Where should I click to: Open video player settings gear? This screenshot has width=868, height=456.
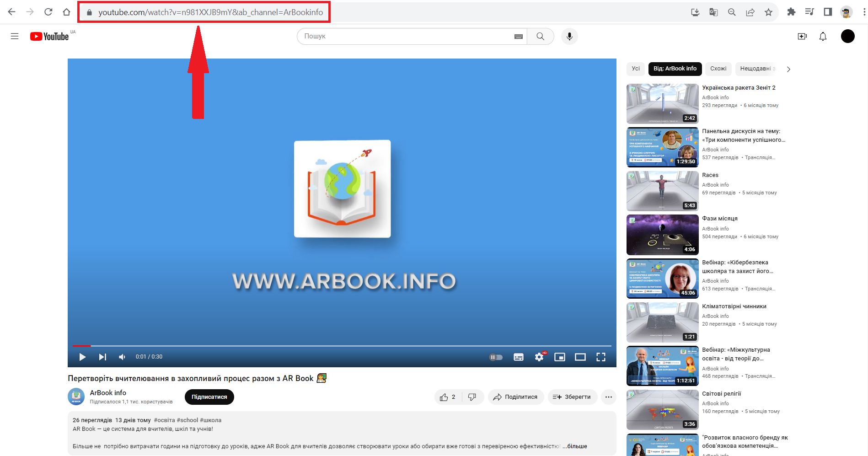pyautogui.click(x=540, y=357)
